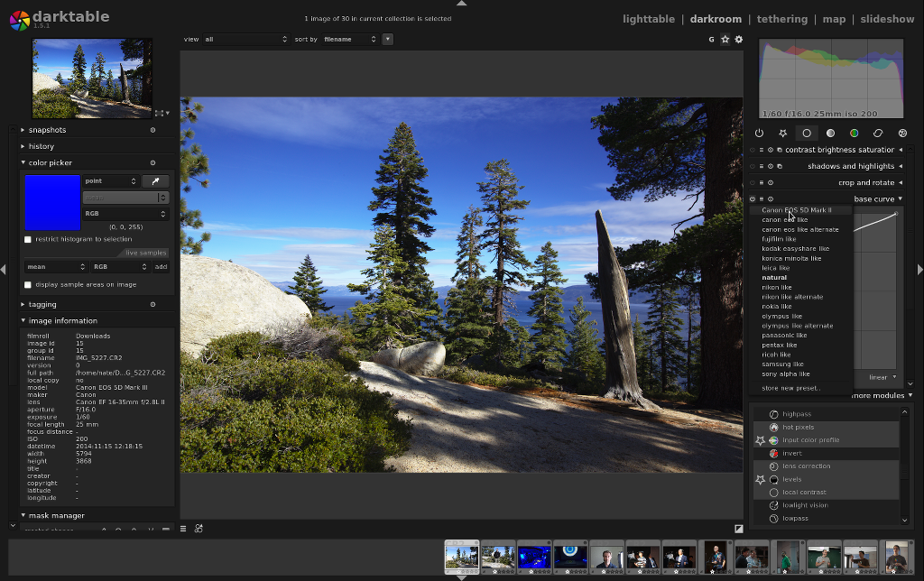Click the add live sample button

coord(161,267)
